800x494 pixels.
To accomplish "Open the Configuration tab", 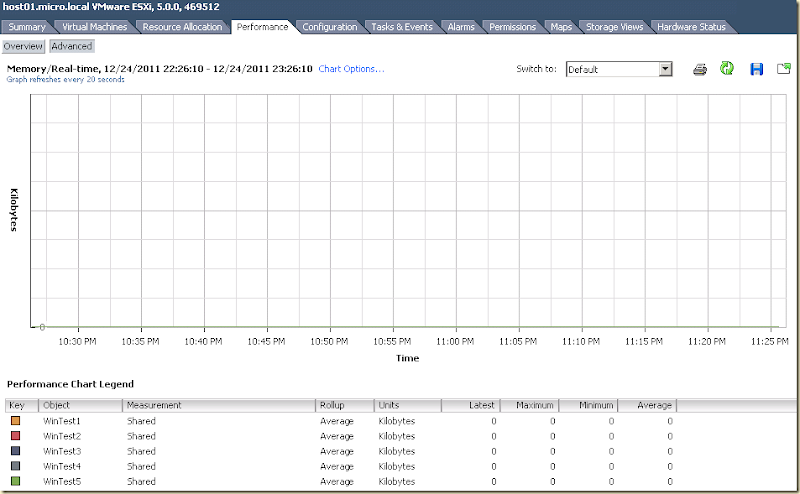I will click(330, 27).
